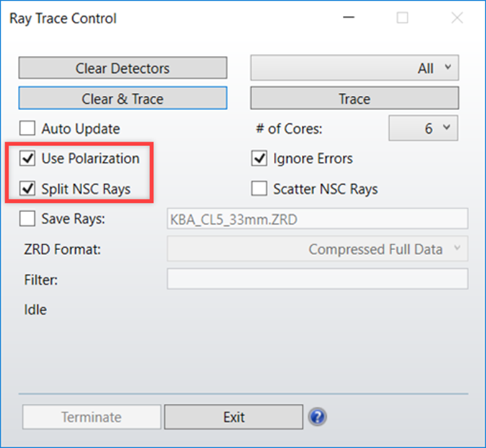
Task: Disable the Split NSC Rays option
Action: click(27, 189)
